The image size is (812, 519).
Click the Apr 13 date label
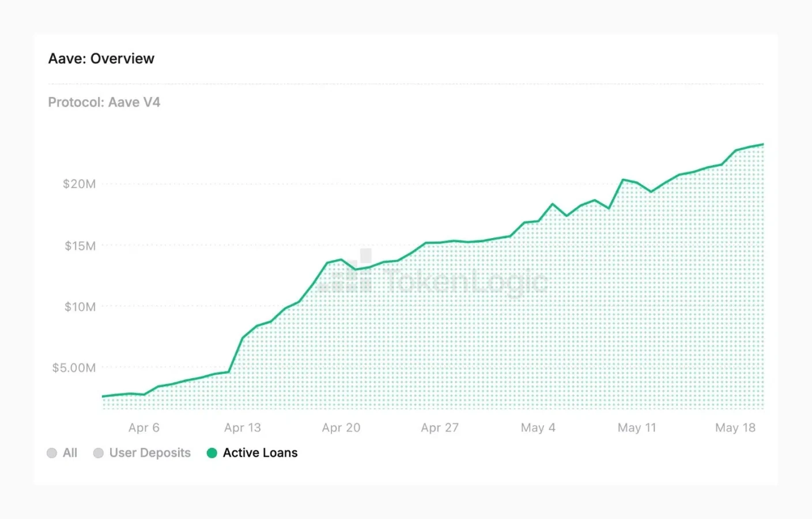pyautogui.click(x=243, y=427)
